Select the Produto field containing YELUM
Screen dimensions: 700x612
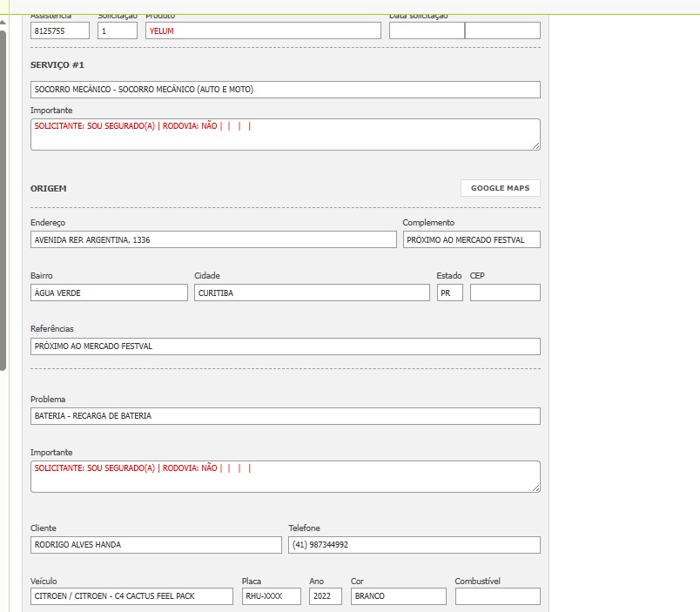click(263, 30)
